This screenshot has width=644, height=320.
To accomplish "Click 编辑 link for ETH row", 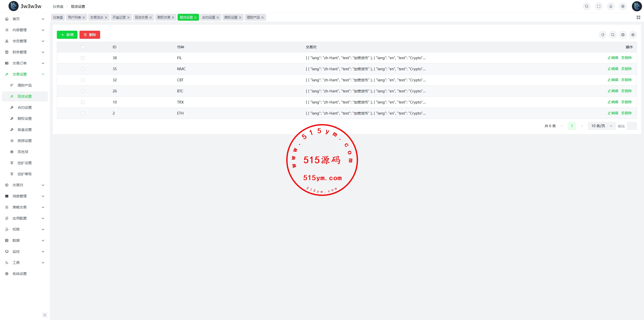I will tap(613, 113).
